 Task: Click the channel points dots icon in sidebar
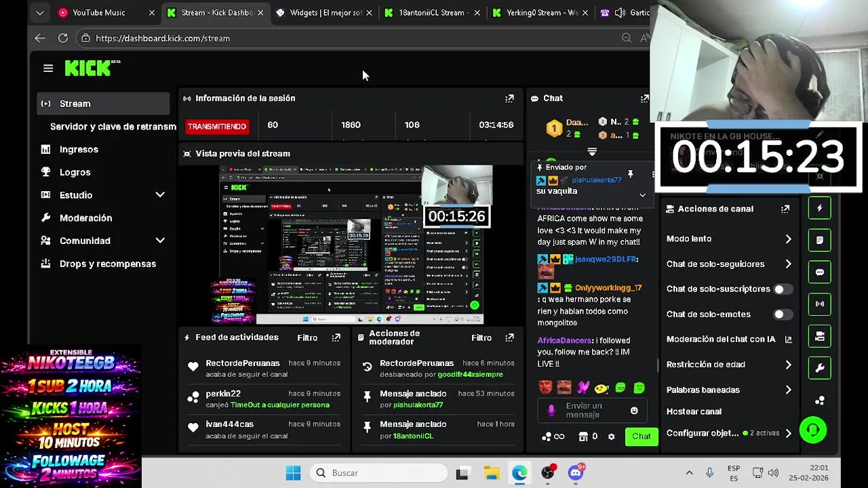tap(820, 401)
